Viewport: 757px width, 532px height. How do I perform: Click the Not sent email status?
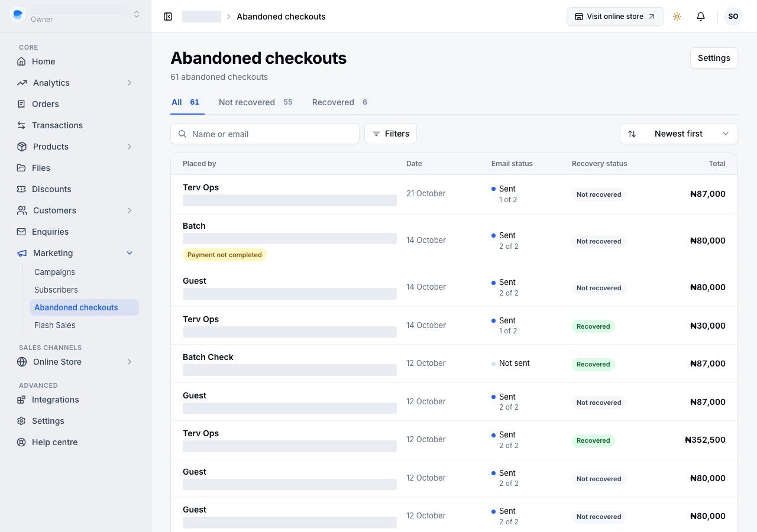point(510,363)
